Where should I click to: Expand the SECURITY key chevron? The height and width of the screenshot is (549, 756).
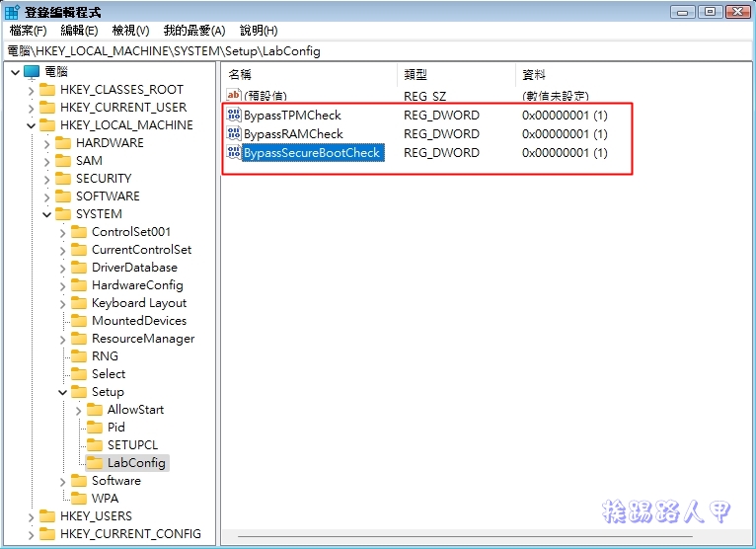(46, 180)
